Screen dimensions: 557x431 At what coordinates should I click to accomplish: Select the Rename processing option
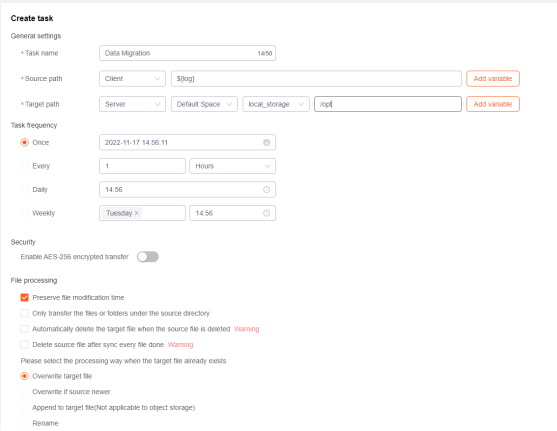[25, 423]
